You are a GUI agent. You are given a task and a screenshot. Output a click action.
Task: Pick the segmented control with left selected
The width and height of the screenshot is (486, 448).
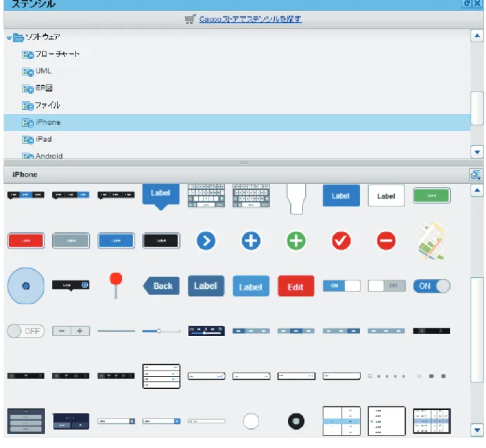(251, 331)
